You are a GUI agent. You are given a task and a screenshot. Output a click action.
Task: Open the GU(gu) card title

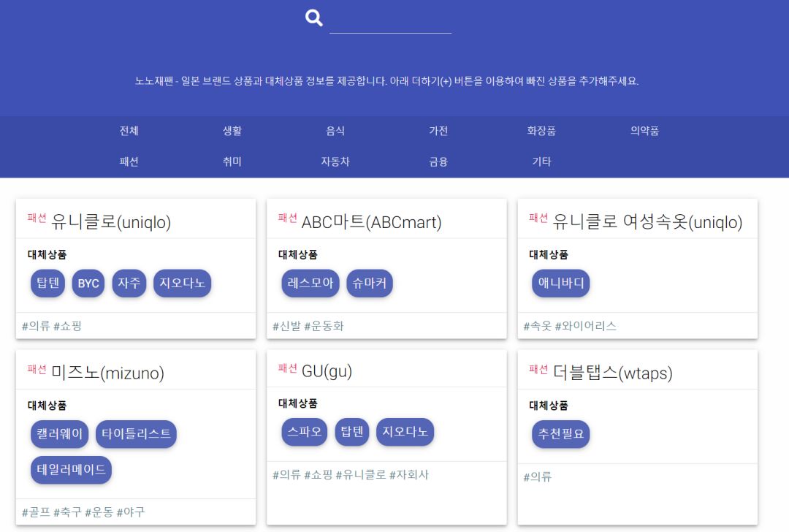[327, 371]
